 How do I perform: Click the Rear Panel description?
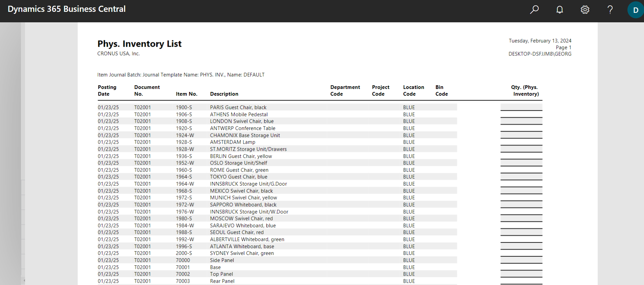222,281
